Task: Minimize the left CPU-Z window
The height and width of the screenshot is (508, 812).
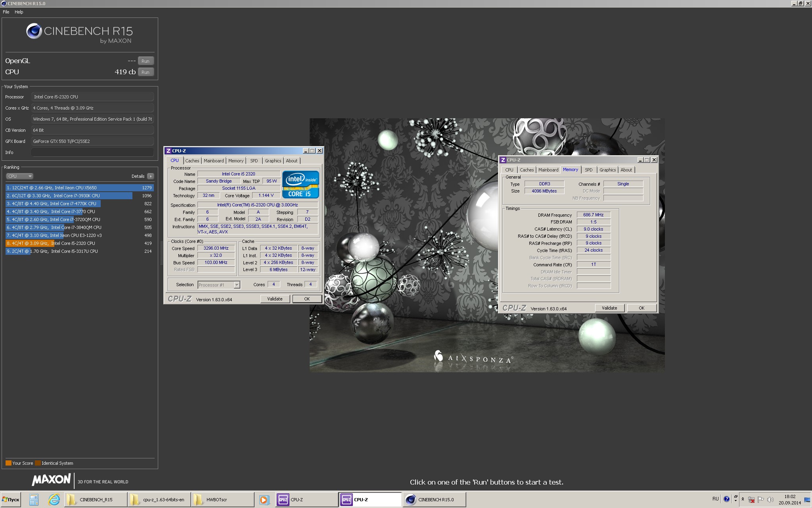Action: pyautogui.click(x=306, y=151)
